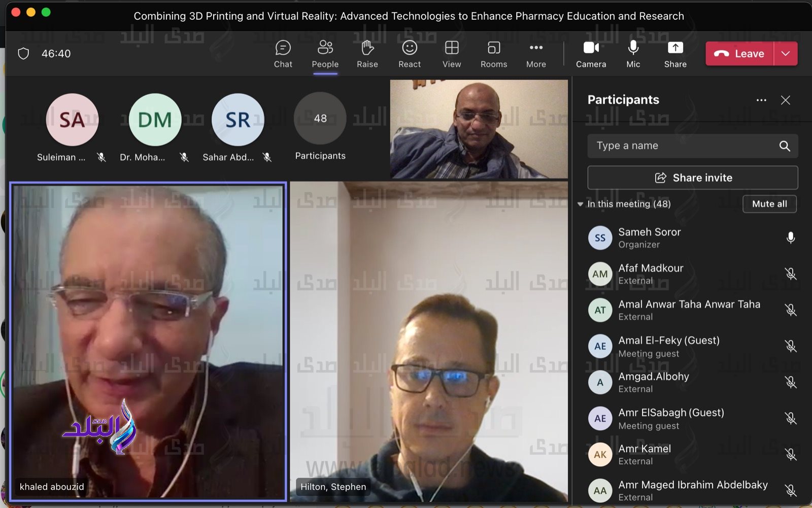Click the Share invite button
Image resolution: width=812 pixels, height=508 pixels.
(x=692, y=178)
